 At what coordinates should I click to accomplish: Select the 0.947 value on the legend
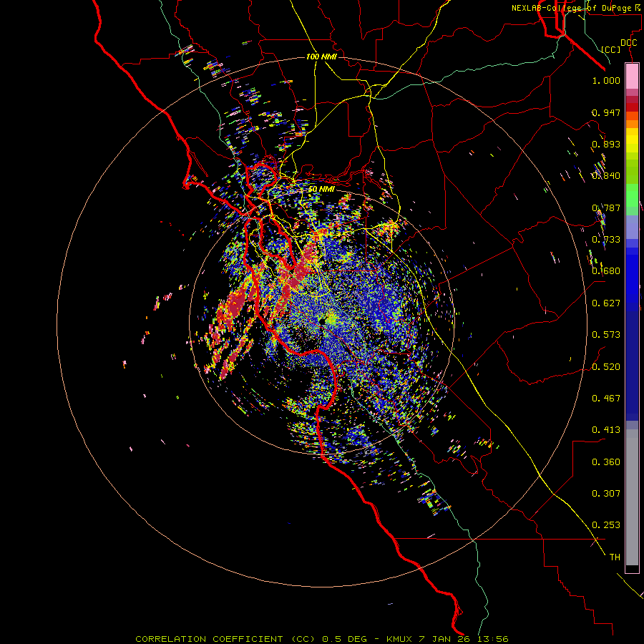606,112
